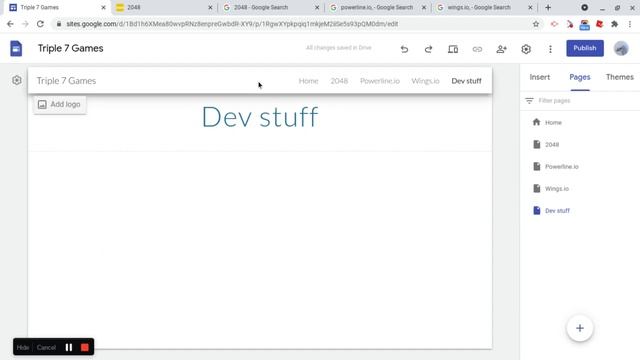Viewport: 640px width, 360px height.
Task: Click the Add logo button
Action: point(60,104)
